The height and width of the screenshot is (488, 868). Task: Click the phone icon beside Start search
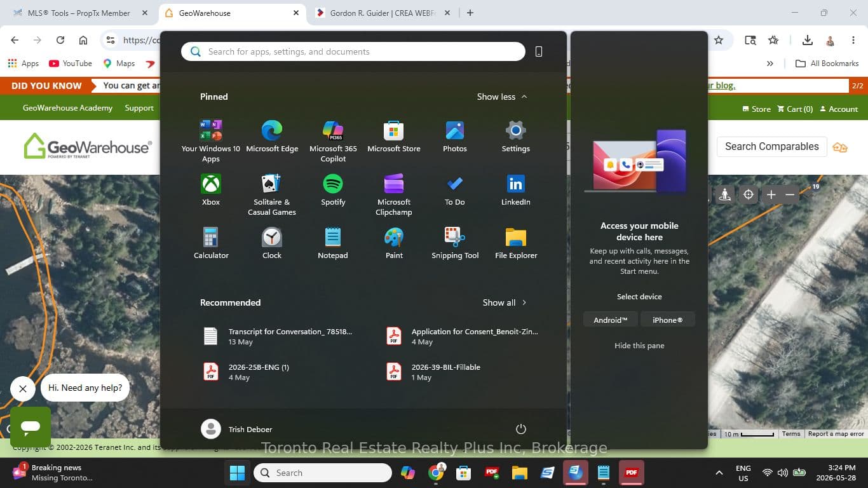click(539, 51)
